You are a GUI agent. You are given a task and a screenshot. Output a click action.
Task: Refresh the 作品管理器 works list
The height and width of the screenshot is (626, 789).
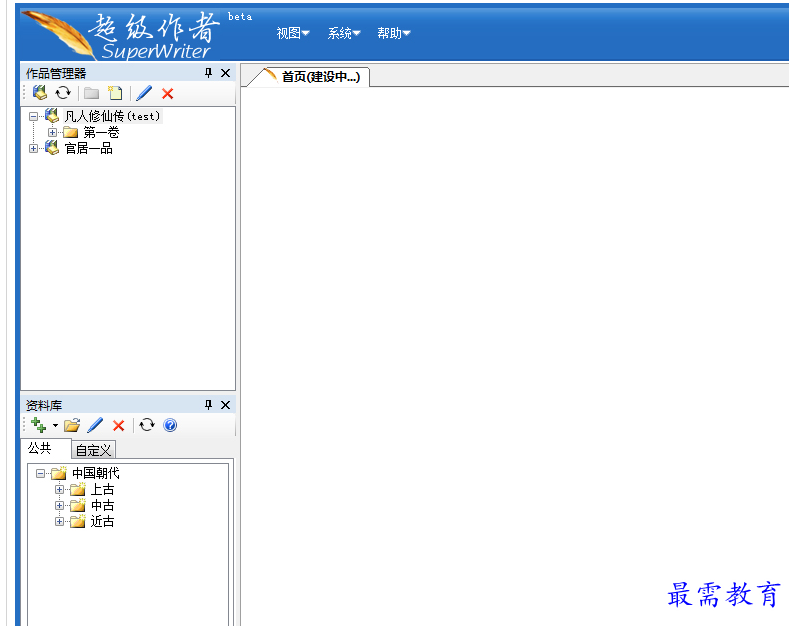point(63,93)
